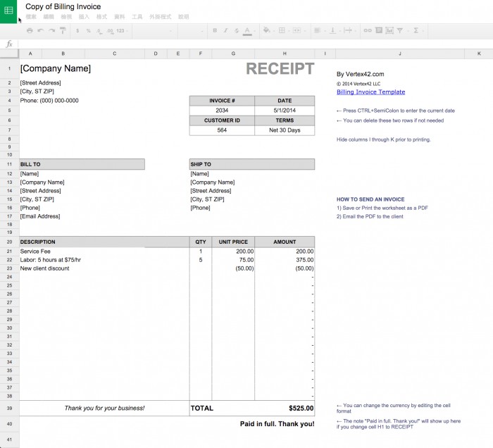Viewport: 493px width, 448px height.
Task: Click the Redo arrow icon
Action: pos(52,30)
